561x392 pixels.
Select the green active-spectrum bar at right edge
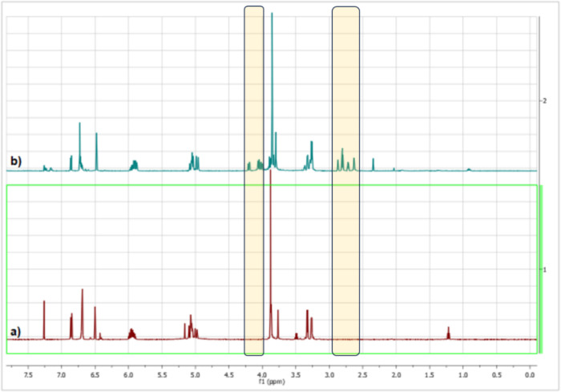tap(541, 269)
